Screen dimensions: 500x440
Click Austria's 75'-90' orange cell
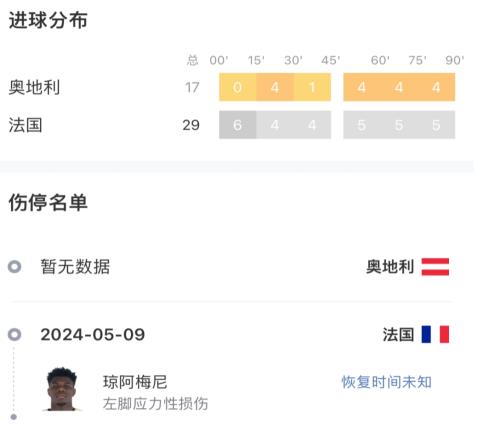coord(436,87)
